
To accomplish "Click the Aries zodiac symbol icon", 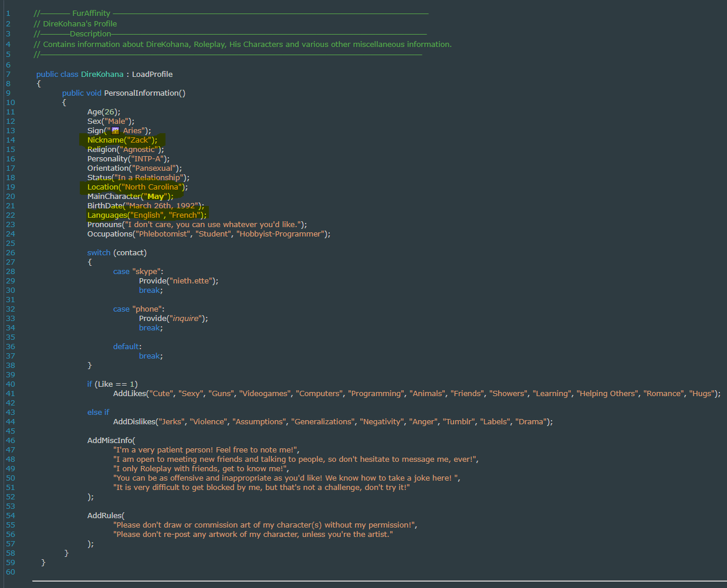I will coord(115,131).
